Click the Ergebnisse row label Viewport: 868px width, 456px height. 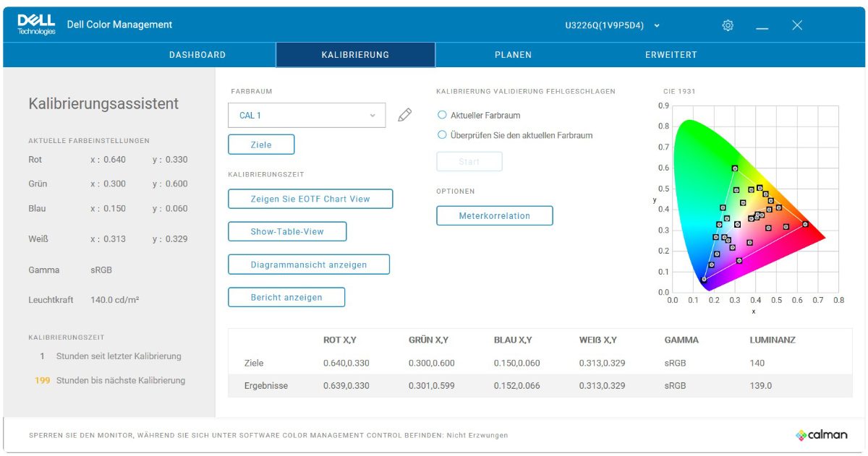click(266, 385)
